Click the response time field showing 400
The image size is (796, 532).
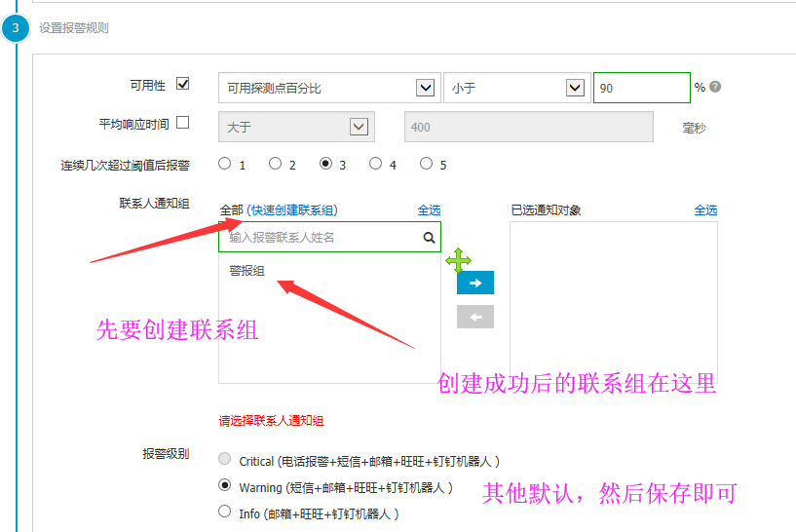[528, 127]
